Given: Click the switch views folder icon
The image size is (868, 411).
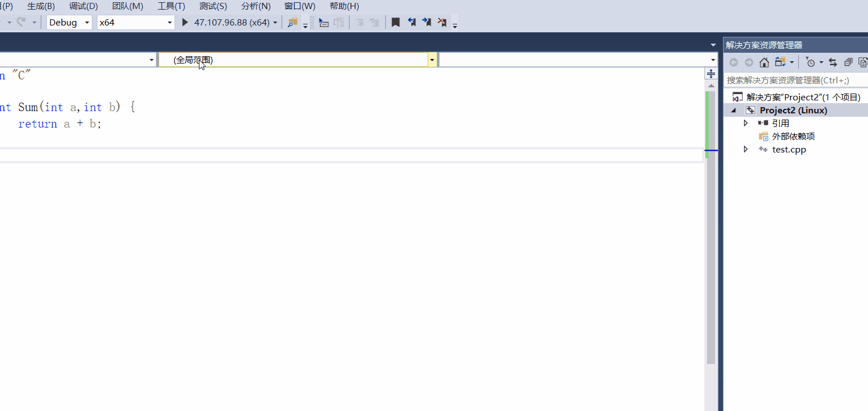Looking at the screenshot, I should point(780,62).
